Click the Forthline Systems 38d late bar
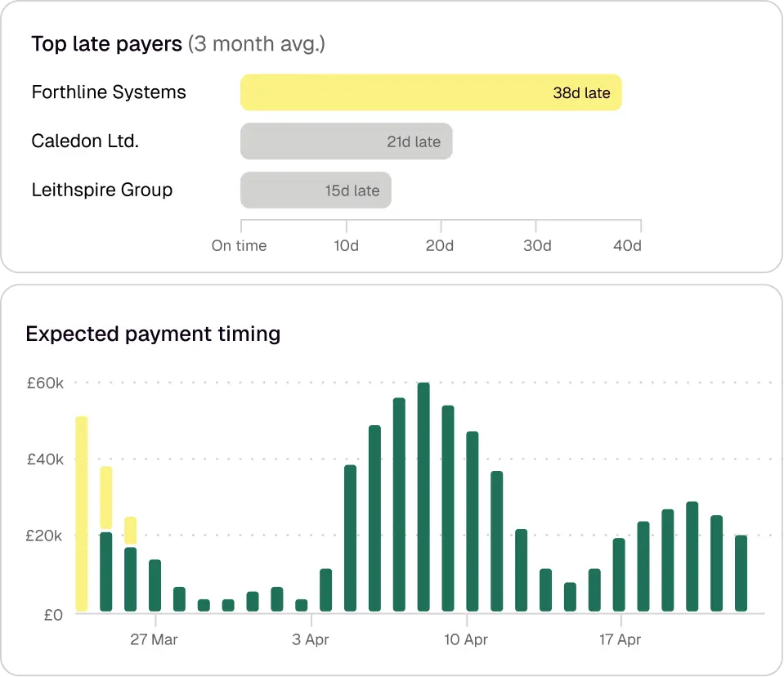784x677 pixels. point(431,92)
